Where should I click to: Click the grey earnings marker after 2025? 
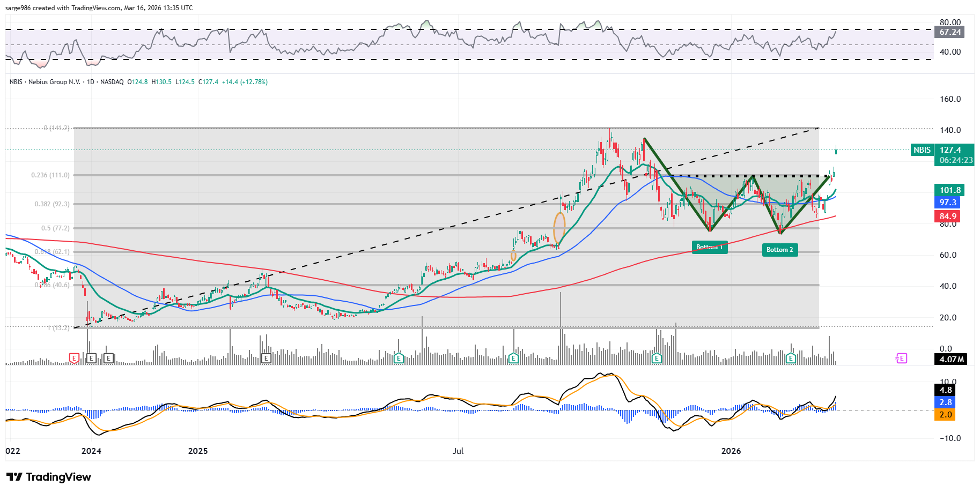tap(266, 358)
